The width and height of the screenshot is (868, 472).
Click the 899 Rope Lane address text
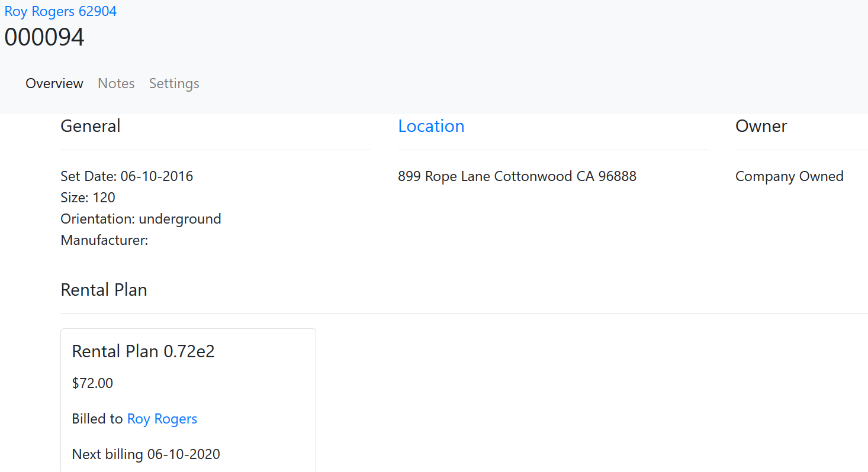517,176
